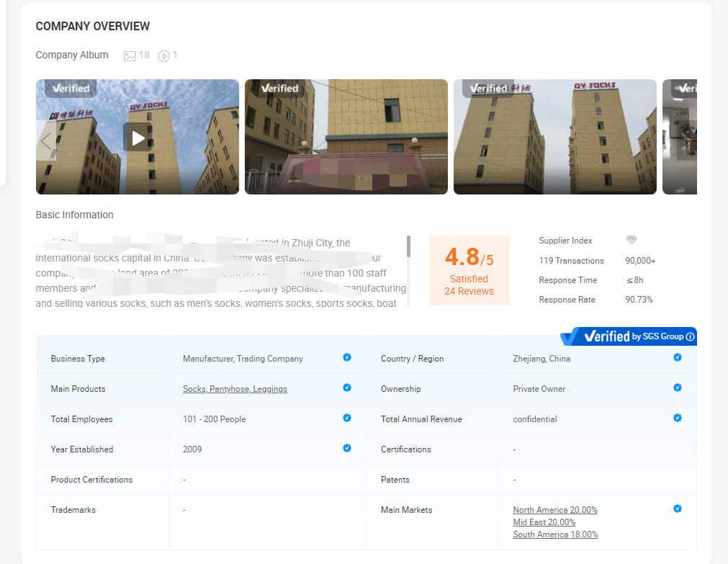Click the album video count icon
728x564 pixels.
(163, 55)
